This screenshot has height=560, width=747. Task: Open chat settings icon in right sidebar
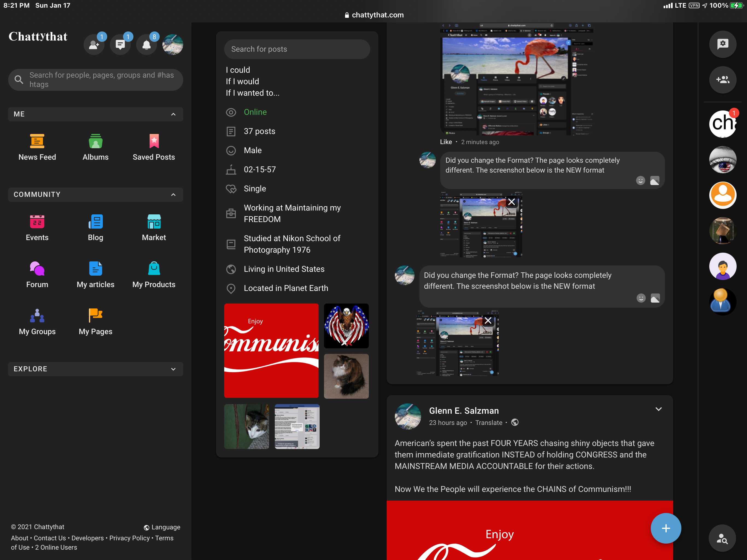[723, 44]
